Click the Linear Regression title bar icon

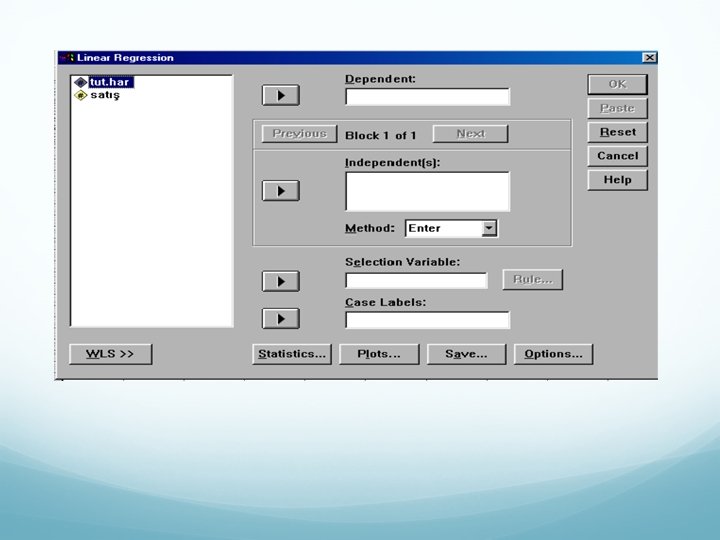[x=67, y=57]
